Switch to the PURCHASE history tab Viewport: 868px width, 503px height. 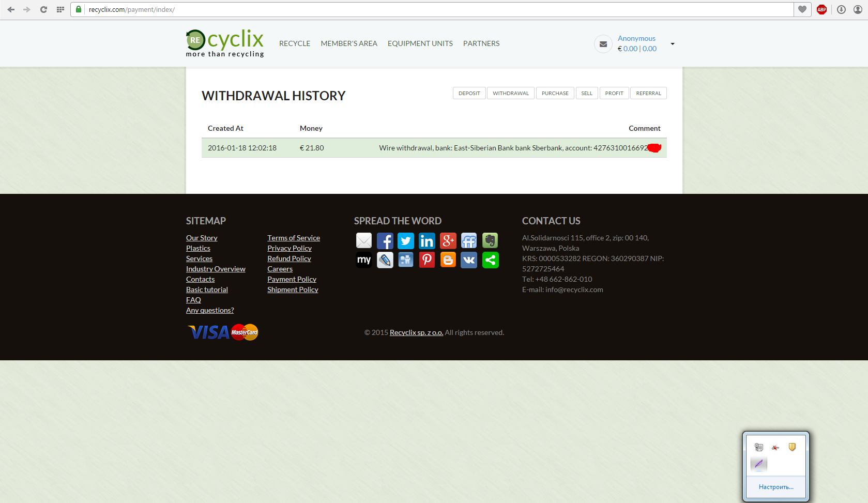pyautogui.click(x=555, y=93)
